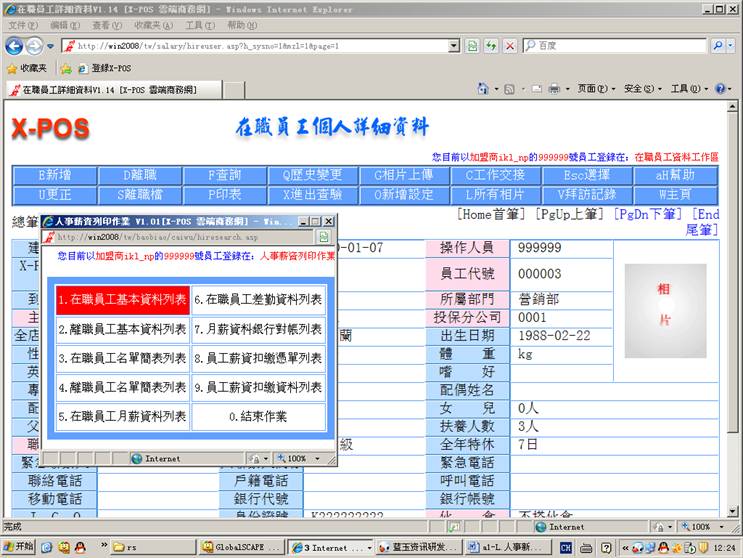743x558 pixels.
Task: Click the Refresh page icon
Action: click(491, 46)
